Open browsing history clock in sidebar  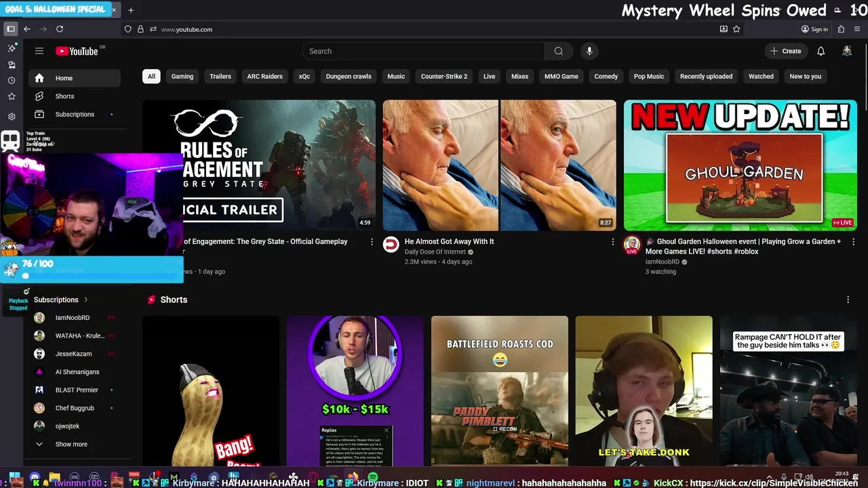click(12, 81)
